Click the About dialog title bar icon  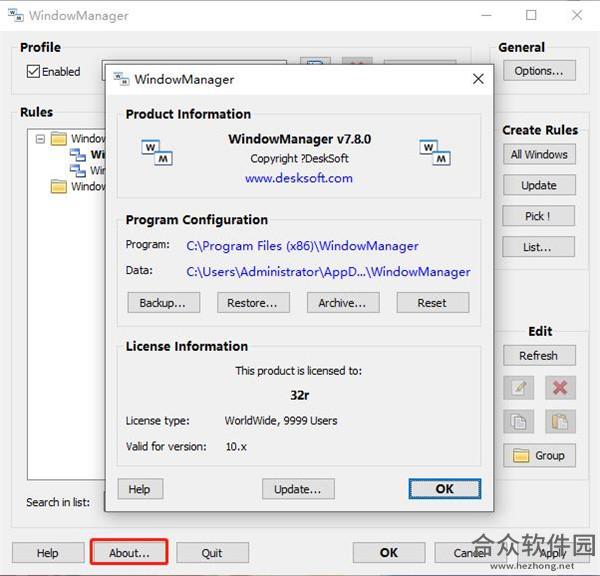[x=121, y=79]
